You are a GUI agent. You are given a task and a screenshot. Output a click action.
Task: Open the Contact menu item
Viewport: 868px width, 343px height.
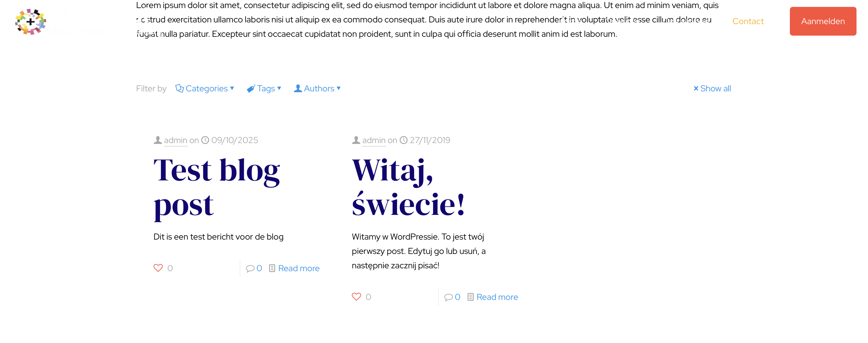point(748,21)
